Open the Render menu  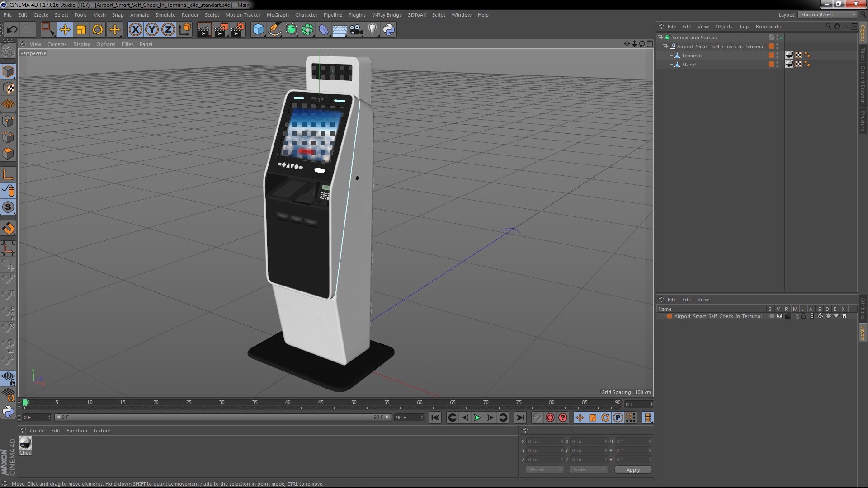pos(190,14)
